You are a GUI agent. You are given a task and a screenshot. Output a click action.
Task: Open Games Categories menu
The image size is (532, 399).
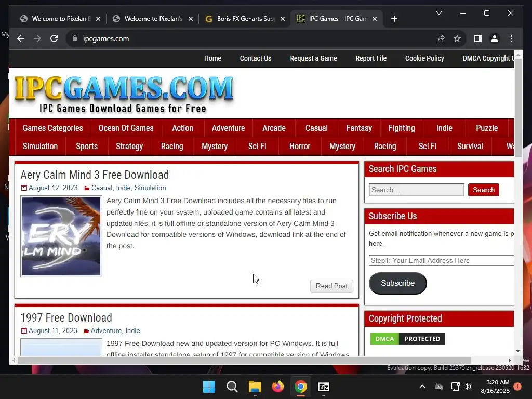coord(53,128)
